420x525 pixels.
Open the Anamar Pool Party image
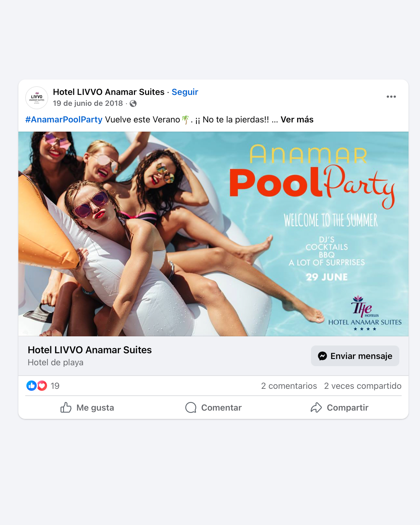(213, 234)
